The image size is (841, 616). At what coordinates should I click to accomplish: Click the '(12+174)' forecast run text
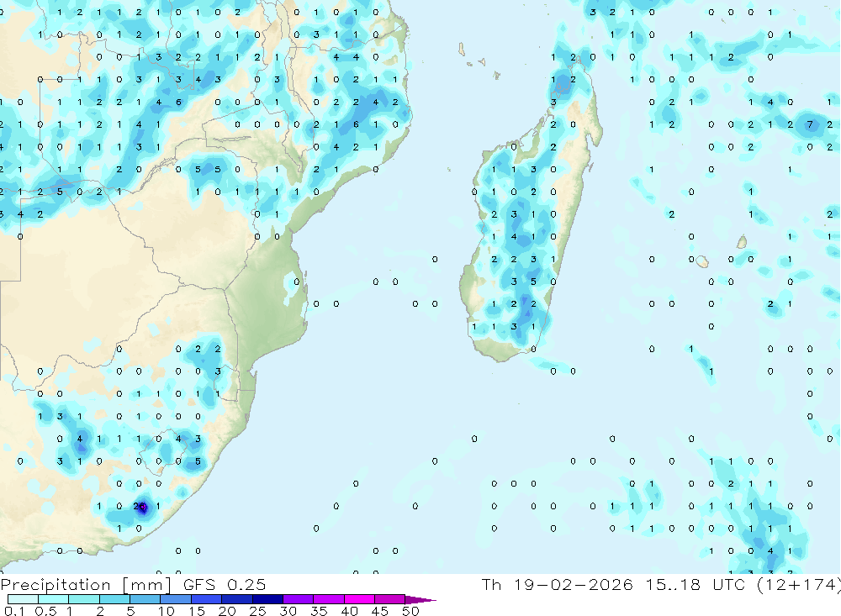(x=799, y=584)
